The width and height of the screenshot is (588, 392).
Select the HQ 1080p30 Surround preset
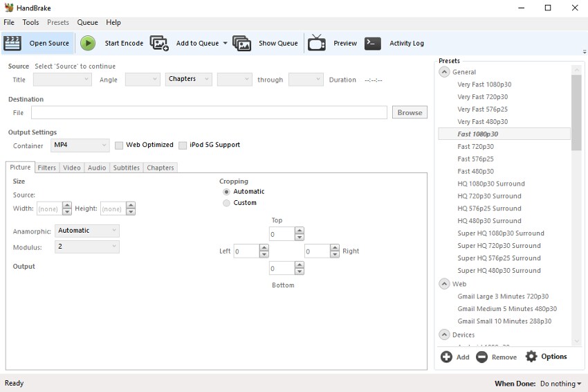pyautogui.click(x=490, y=184)
